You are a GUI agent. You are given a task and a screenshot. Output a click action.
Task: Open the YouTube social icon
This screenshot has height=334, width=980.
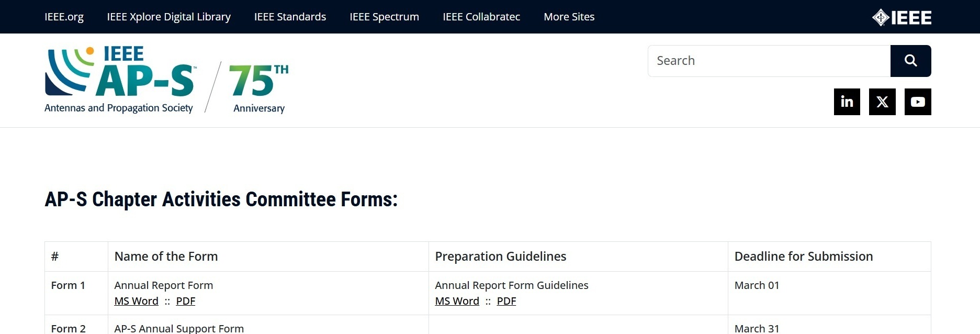click(918, 102)
